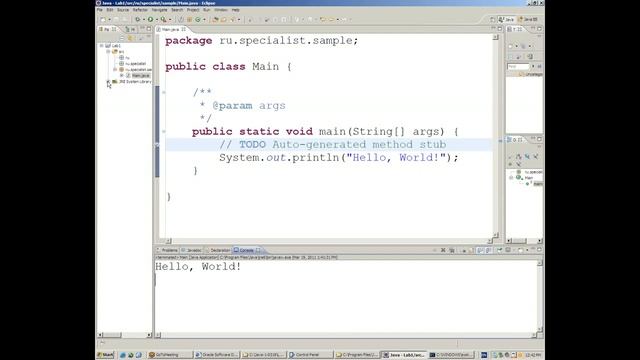This screenshot has height=360, width=640.
Task: Click the editor fold marker beside Javadoc comment
Action: 164,92
